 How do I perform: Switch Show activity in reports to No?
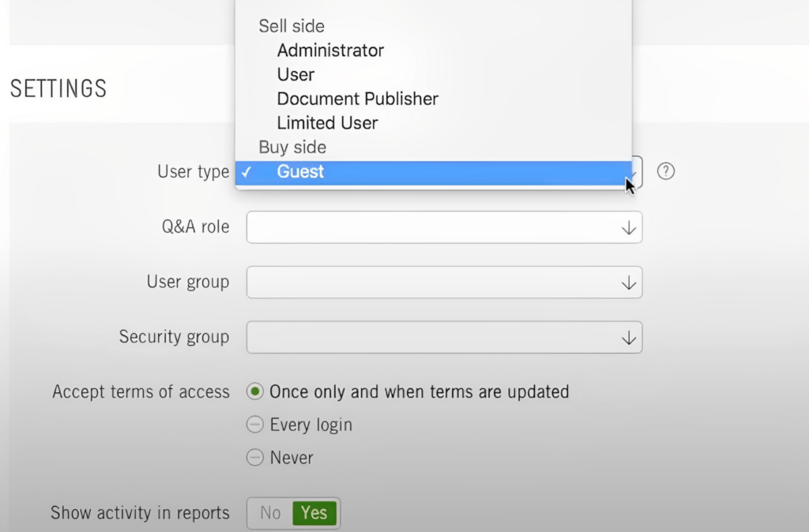coord(270,513)
